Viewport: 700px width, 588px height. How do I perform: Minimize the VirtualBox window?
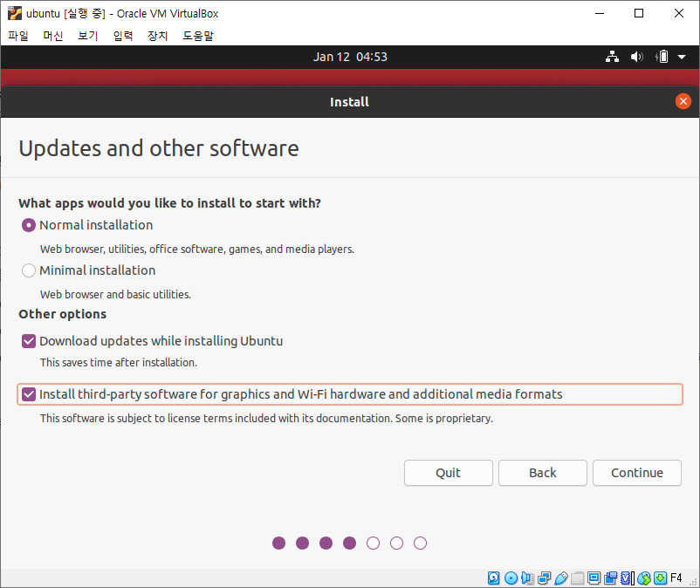[600, 13]
